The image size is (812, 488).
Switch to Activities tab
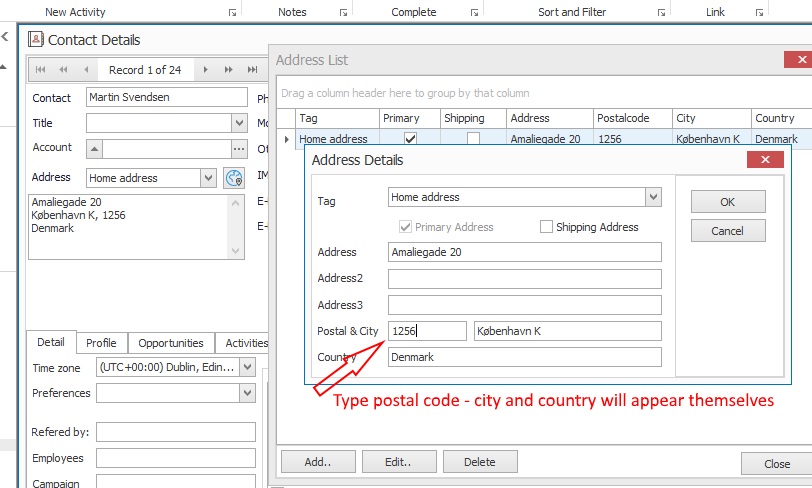click(244, 343)
